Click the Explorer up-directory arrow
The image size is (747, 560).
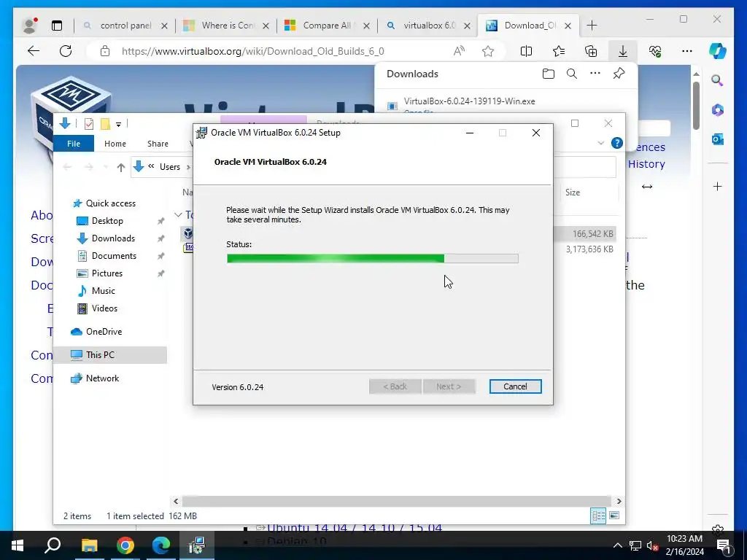[121, 167]
